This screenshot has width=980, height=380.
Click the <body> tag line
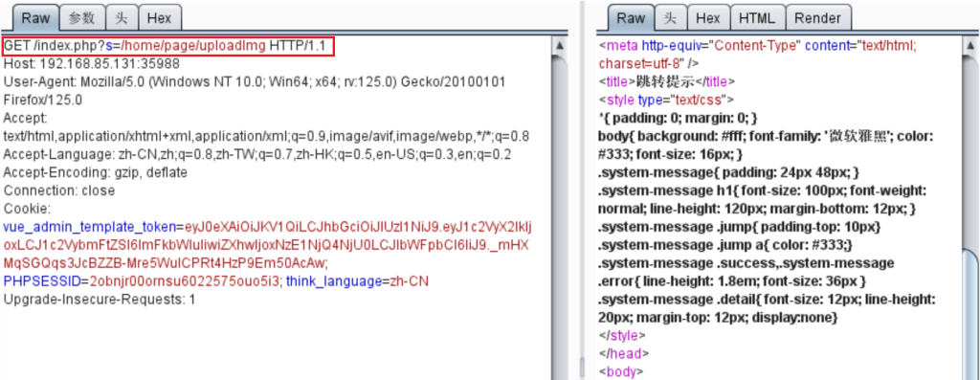[x=620, y=371]
